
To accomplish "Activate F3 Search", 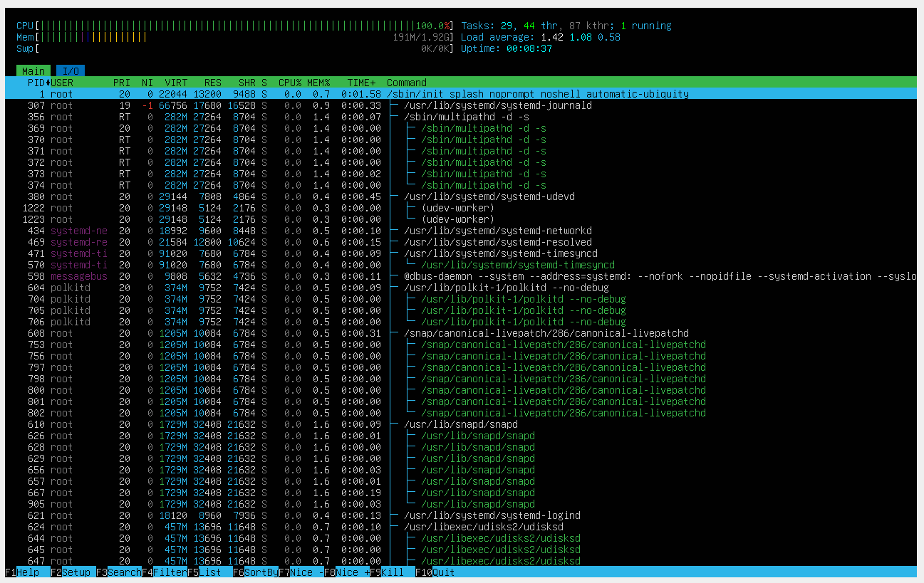I will pos(119,572).
